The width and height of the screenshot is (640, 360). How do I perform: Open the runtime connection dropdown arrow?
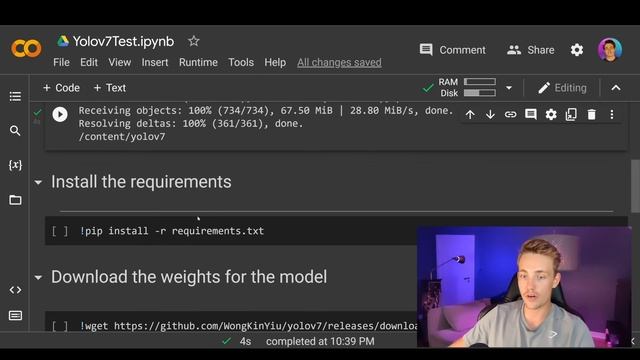509,88
